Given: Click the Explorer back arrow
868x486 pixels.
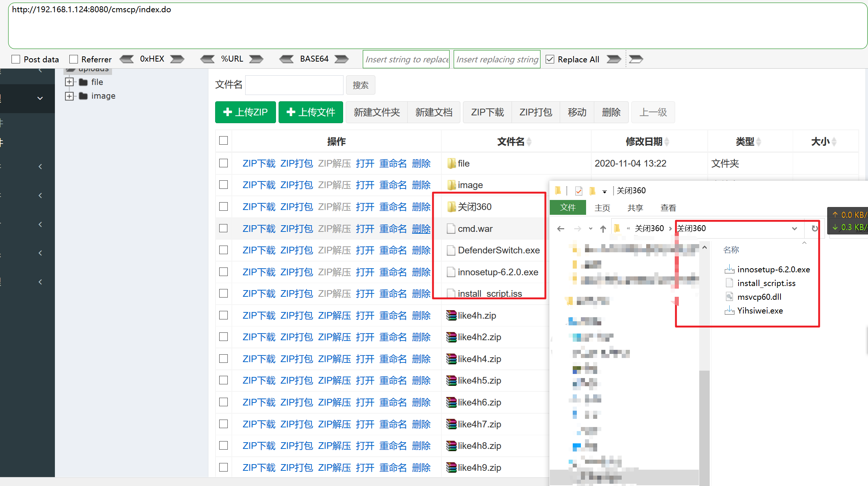Looking at the screenshot, I should coord(560,229).
